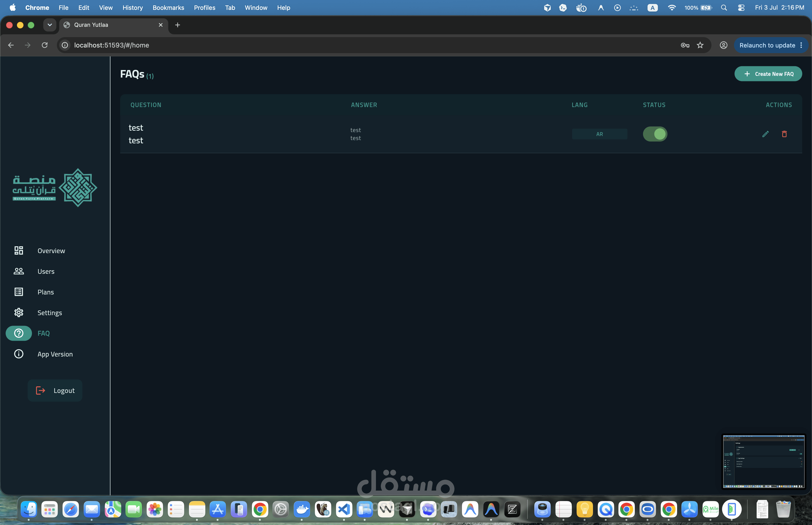View site information for localhost

tap(65, 45)
